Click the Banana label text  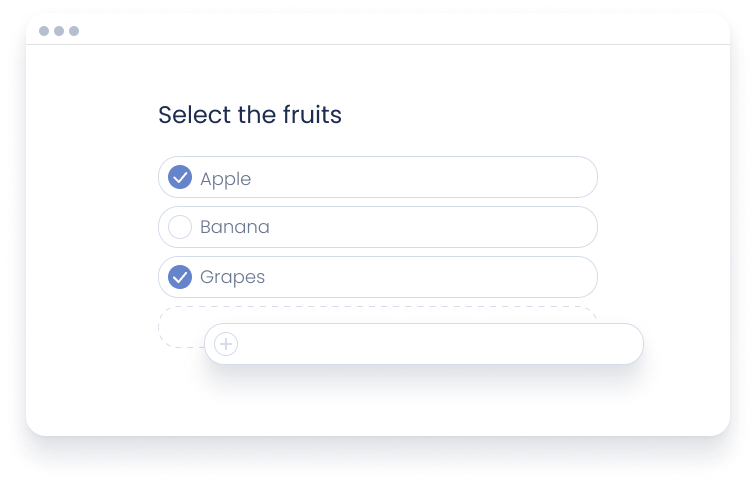tap(235, 227)
